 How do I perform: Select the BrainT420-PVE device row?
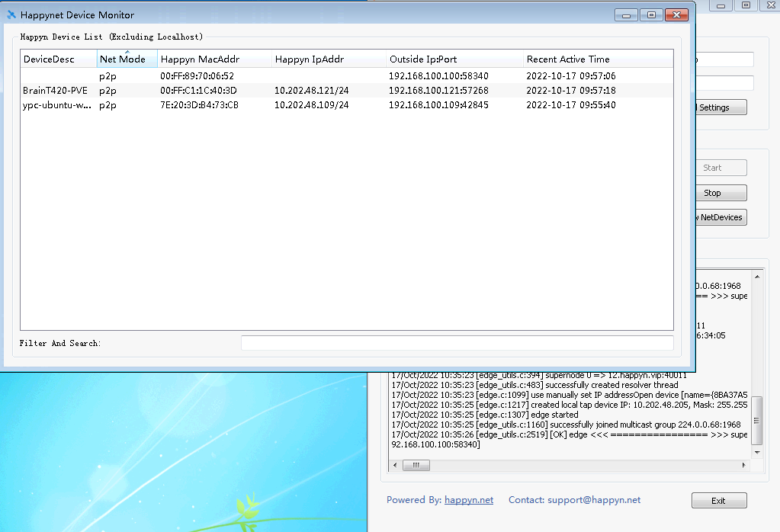[x=347, y=91]
